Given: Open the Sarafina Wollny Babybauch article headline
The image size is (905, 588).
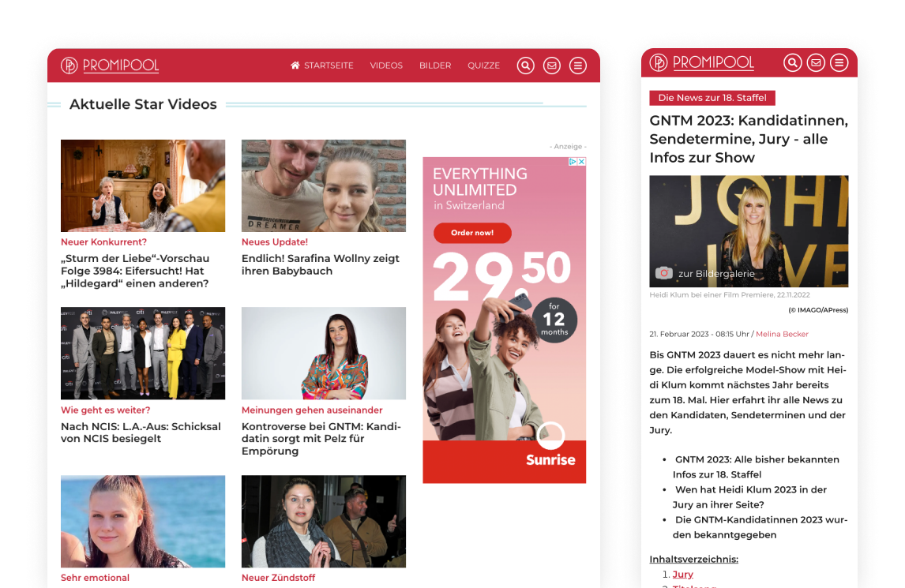Looking at the screenshot, I should click(x=320, y=264).
